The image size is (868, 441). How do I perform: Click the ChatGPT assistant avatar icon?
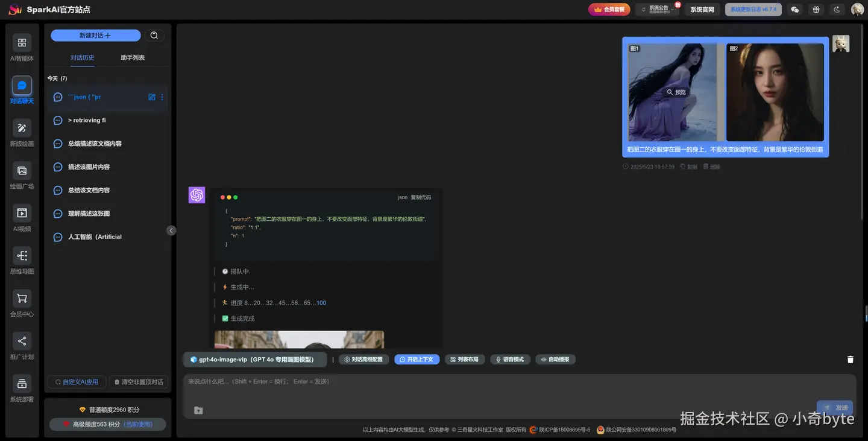[197, 195]
